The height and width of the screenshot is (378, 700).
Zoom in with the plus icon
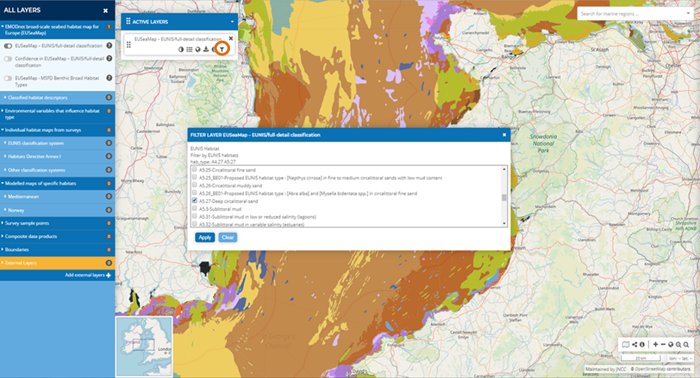[655, 345]
